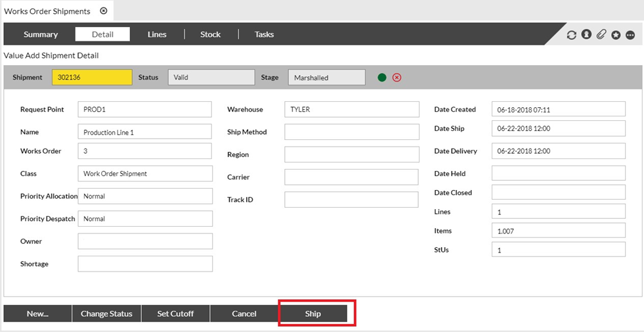Click the star favorite icon
644x332 pixels.
pos(616,35)
